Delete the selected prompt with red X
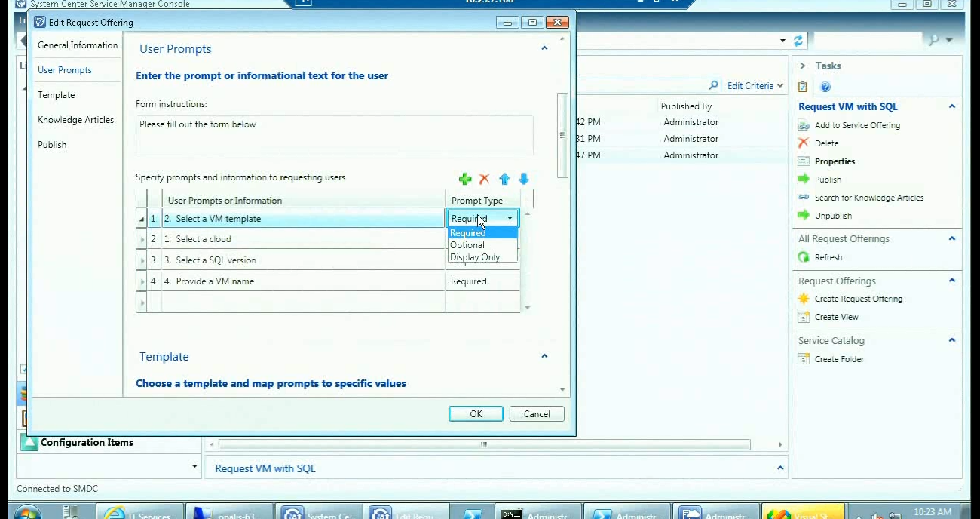980x519 pixels. coord(485,179)
